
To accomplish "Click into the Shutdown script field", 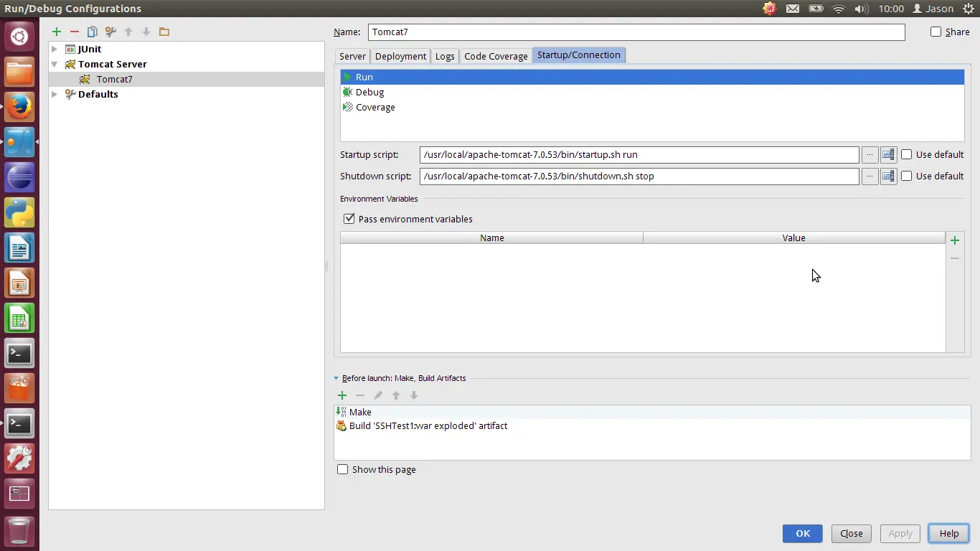I will pyautogui.click(x=639, y=176).
